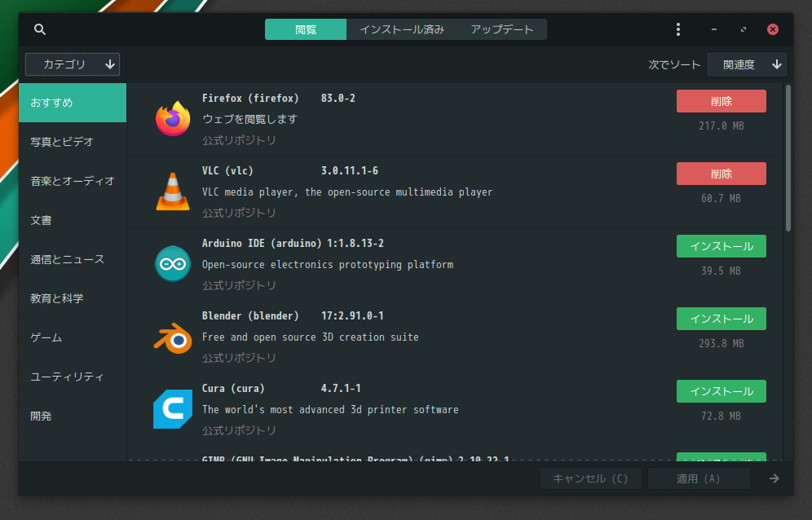Image resolution: width=812 pixels, height=520 pixels.
Task: Click the 72.8 MB size label
Action: (x=721, y=416)
